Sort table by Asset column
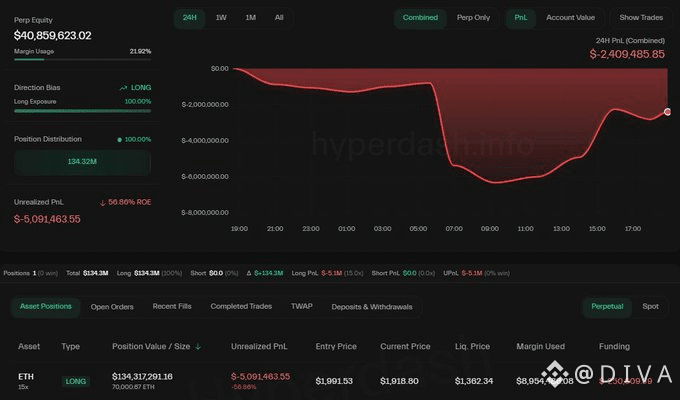 click(x=29, y=347)
